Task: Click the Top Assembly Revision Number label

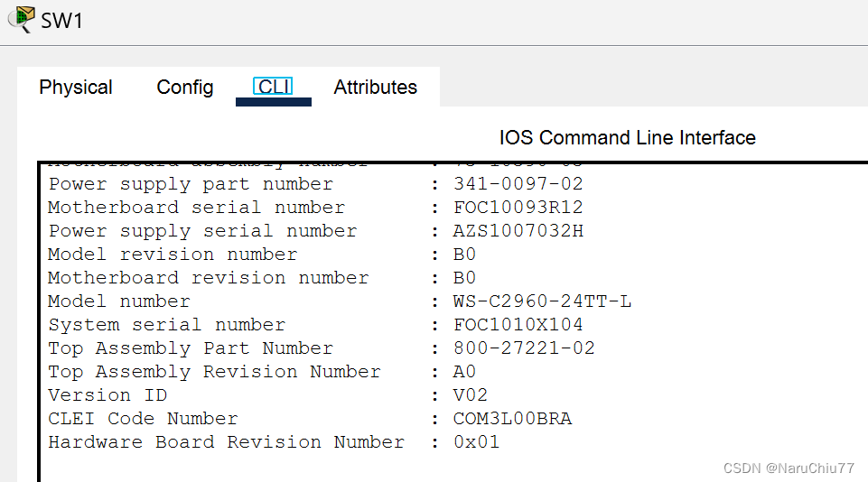Action: [214, 372]
